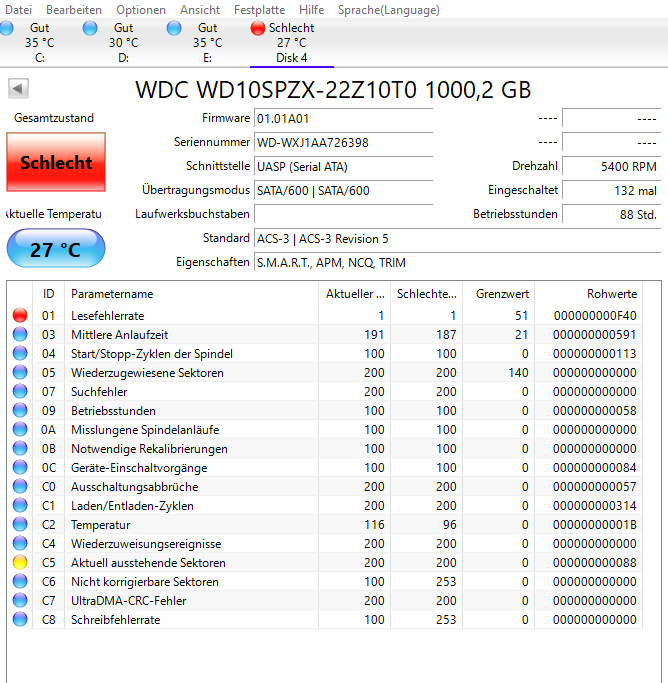Sort by the Grenzwert column header

click(499, 294)
